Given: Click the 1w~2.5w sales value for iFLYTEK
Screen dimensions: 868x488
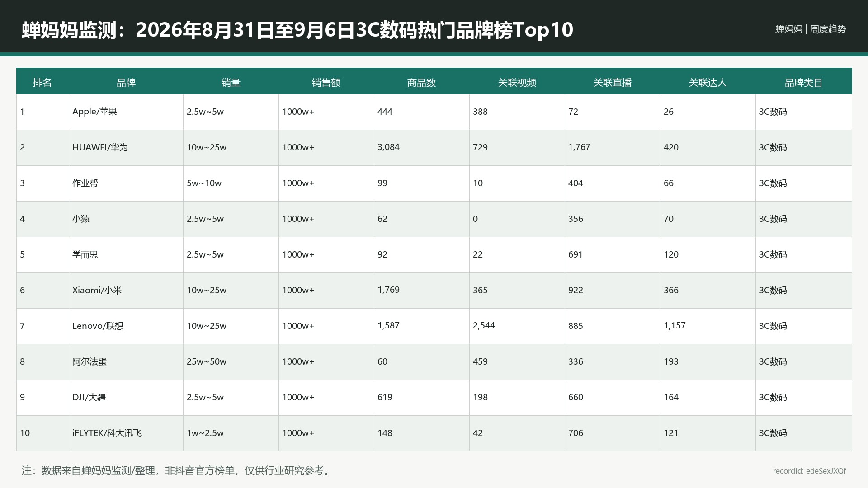Looking at the screenshot, I should (205, 433).
